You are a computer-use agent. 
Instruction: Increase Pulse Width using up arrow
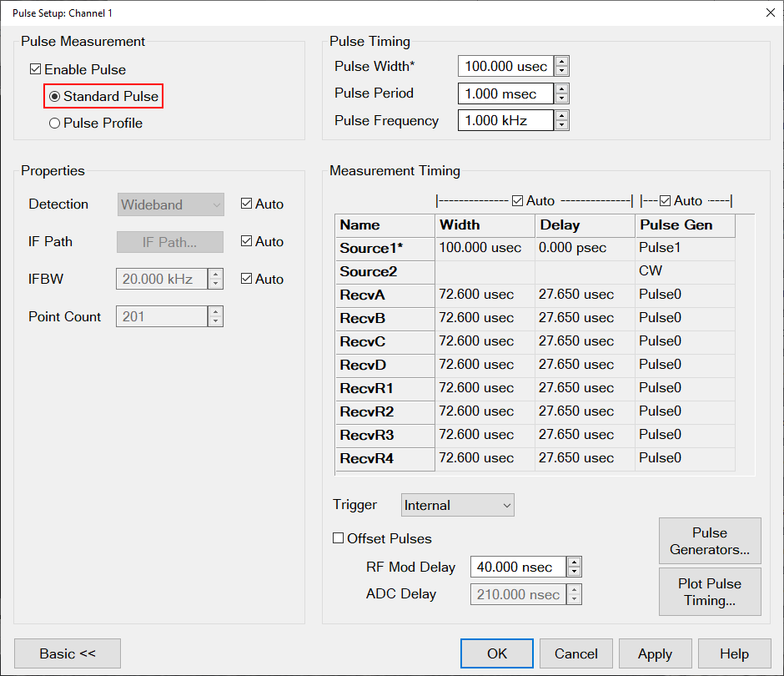pyautogui.click(x=562, y=62)
